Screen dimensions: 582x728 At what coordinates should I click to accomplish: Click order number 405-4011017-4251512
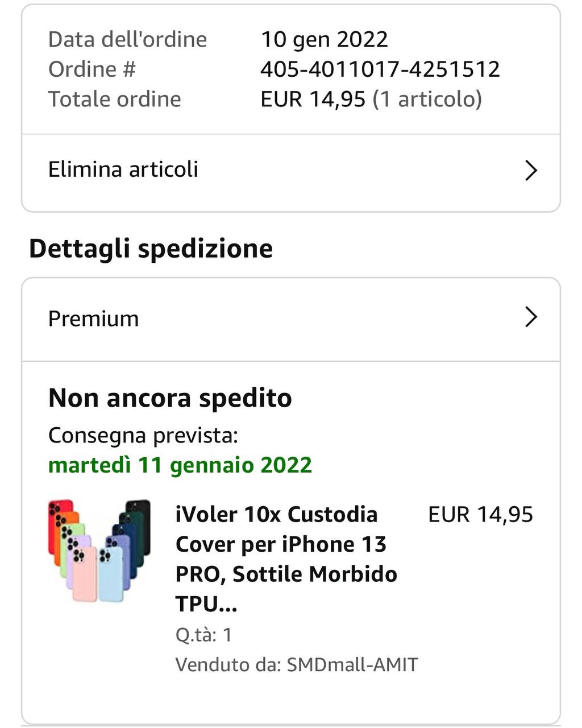[x=380, y=69]
